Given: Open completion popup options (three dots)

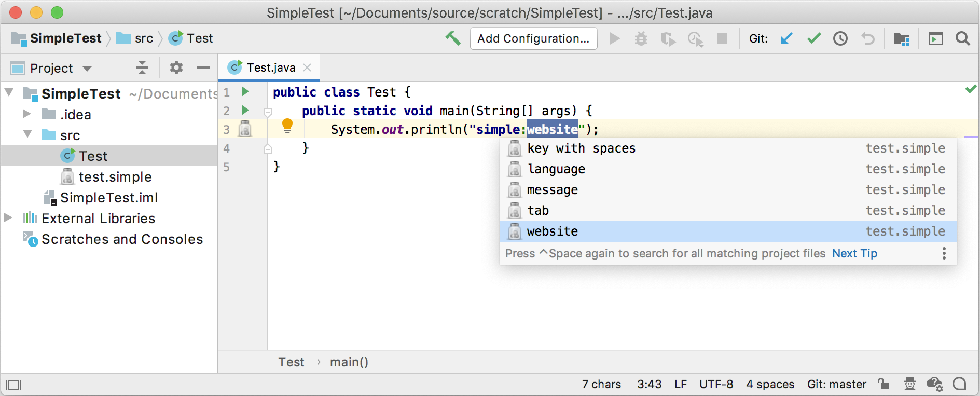Looking at the screenshot, I should coord(944,253).
